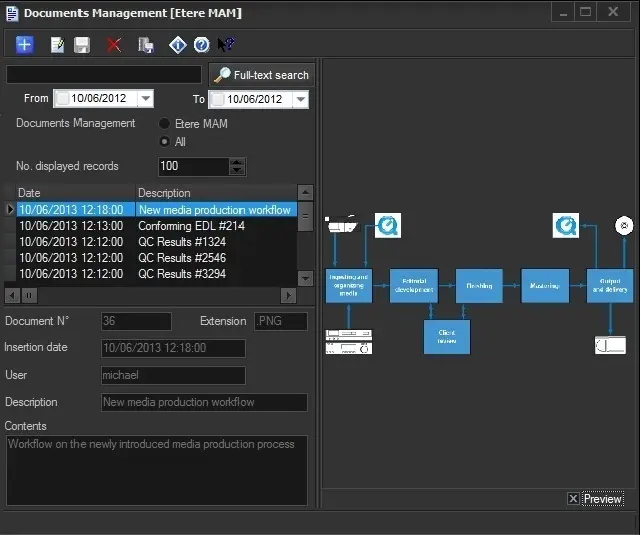Activate the What's This pointer icon
Image resolution: width=641 pixels, height=535 pixels.
point(226,45)
